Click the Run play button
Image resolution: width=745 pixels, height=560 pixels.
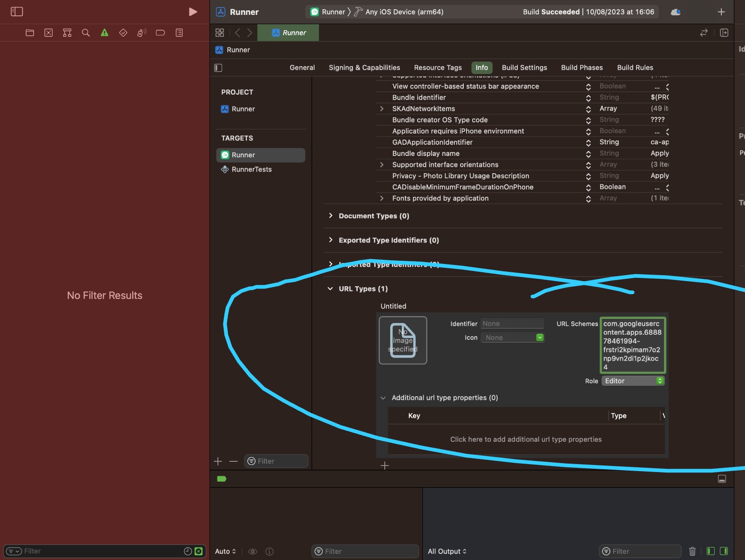193,12
